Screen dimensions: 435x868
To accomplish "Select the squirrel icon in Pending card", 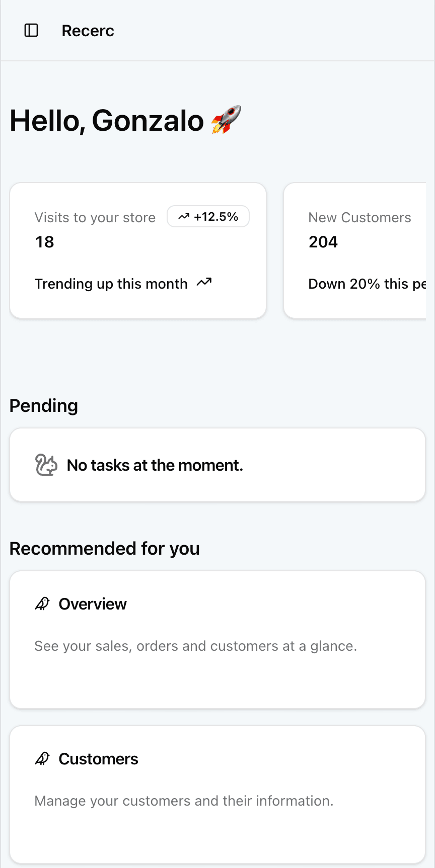I will [x=46, y=465].
